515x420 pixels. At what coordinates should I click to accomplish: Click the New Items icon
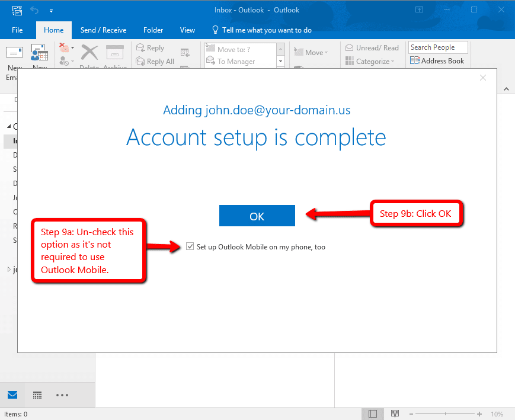coord(40,53)
